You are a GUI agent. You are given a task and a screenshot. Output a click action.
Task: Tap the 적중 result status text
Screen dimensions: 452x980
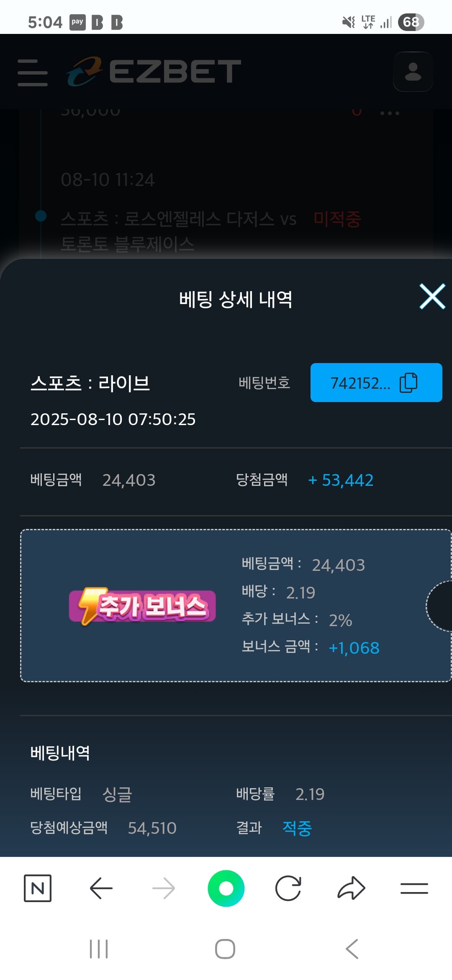pos(297,828)
